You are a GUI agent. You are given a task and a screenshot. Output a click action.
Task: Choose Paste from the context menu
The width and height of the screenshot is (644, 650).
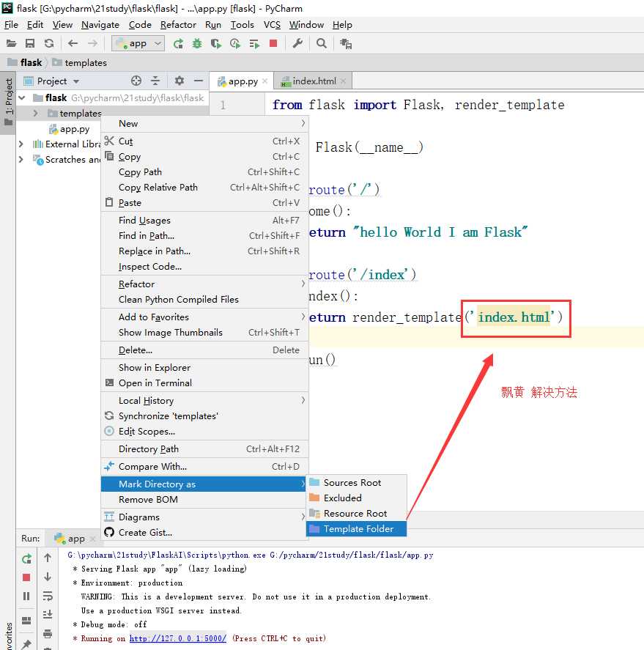click(x=204, y=203)
